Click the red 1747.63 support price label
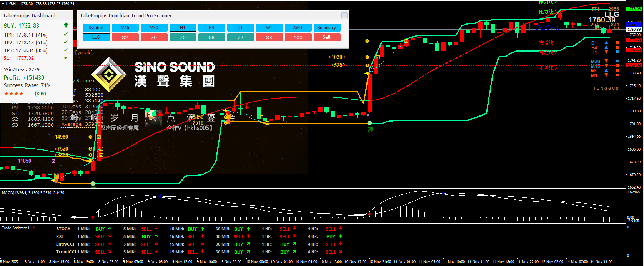The height and width of the screenshot is (266, 644). 634,50
